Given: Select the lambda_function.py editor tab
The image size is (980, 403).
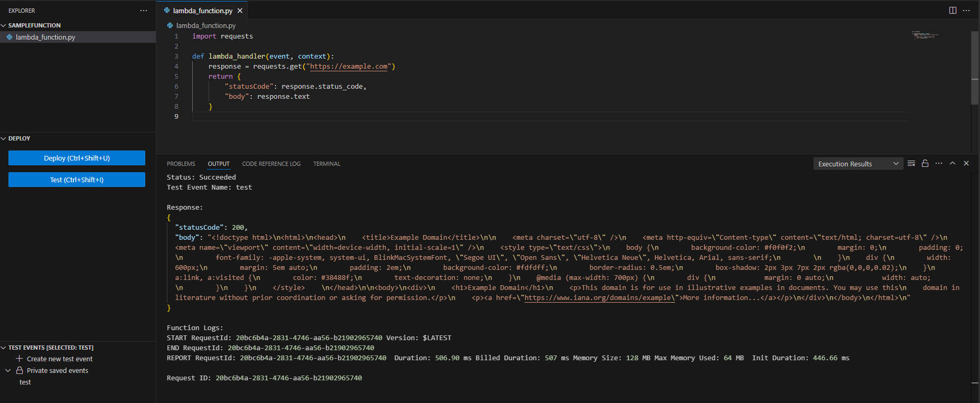Looking at the screenshot, I should pyautogui.click(x=202, y=11).
